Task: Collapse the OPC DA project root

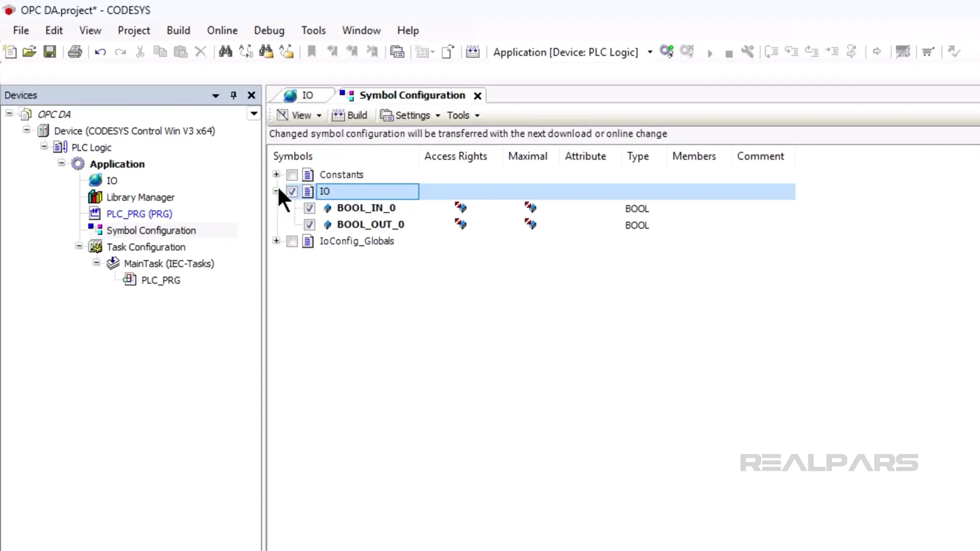Action: [9, 113]
